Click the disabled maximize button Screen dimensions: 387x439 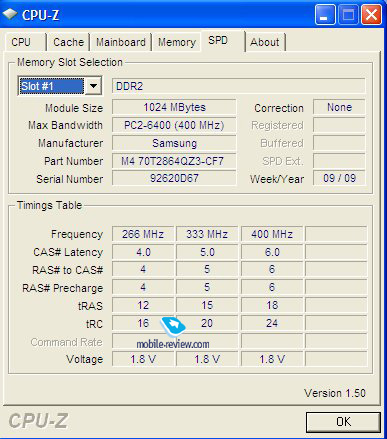(348, 15)
